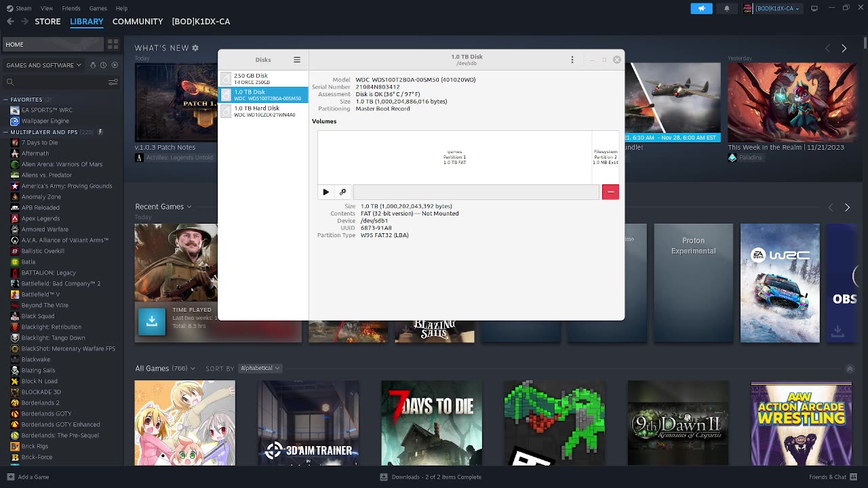Click the HOME button in library sidebar
This screenshot has width=868, height=488.
(53, 44)
